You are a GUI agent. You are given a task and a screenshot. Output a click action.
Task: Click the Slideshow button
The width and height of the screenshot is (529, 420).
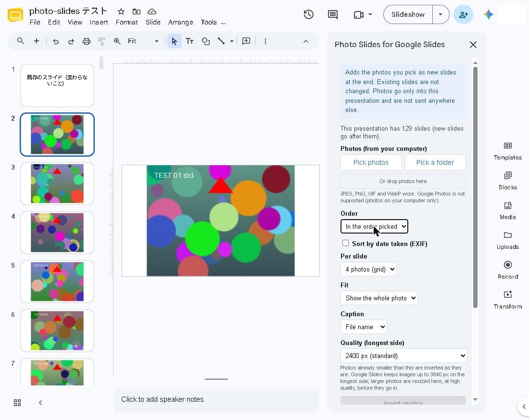pyautogui.click(x=408, y=14)
